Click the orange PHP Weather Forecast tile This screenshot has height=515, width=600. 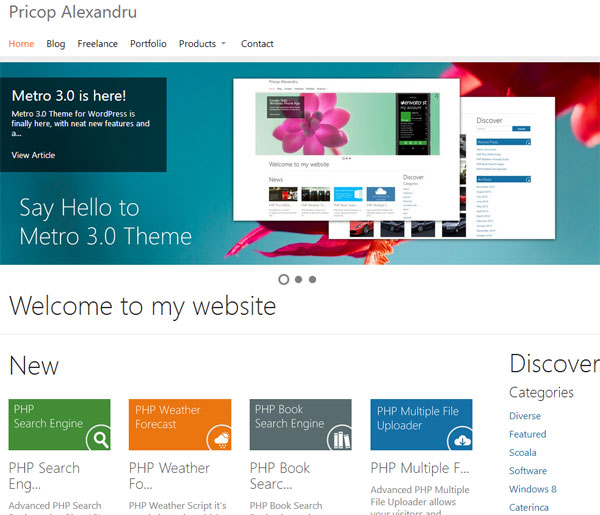coord(180,425)
